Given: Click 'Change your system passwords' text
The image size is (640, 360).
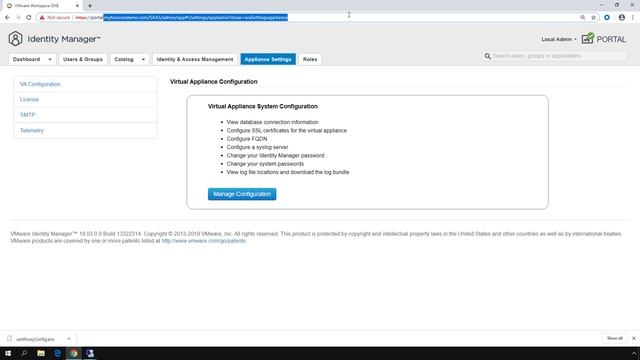Looking at the screenshot, I should [265, 164].
